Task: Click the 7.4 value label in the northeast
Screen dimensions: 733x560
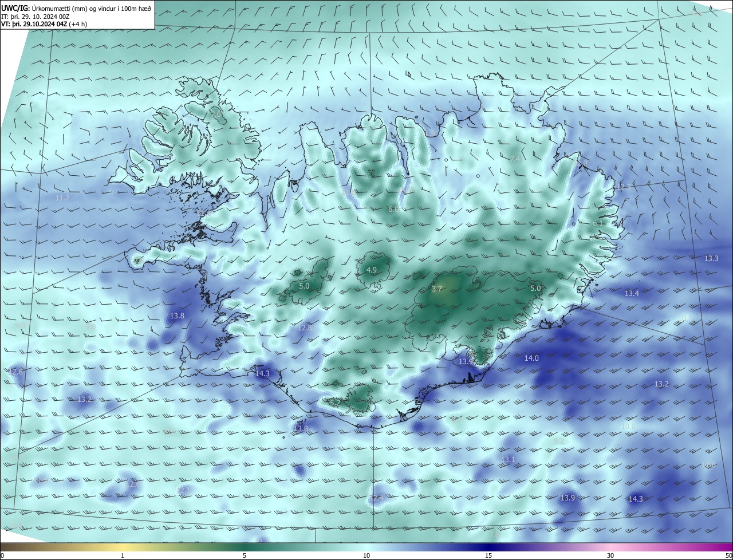Action: coord(515,159)
